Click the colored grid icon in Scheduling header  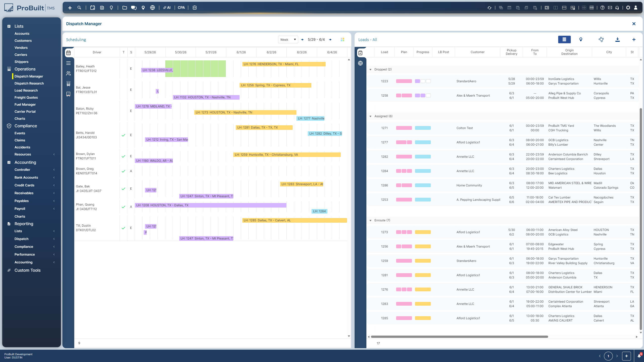click(343, 39)
